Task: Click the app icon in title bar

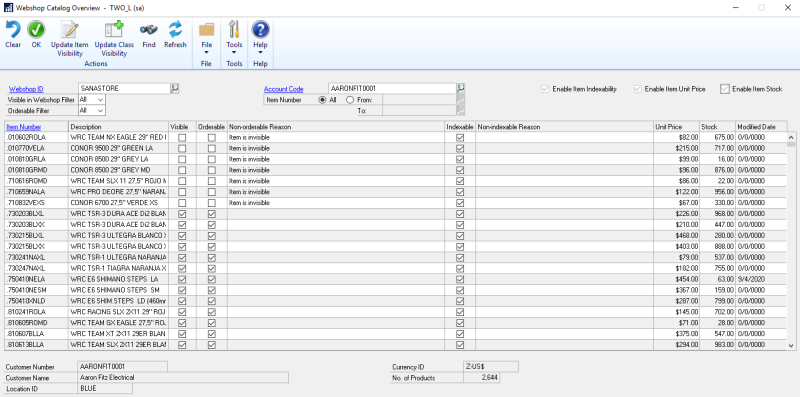Action: click(8, 8)
